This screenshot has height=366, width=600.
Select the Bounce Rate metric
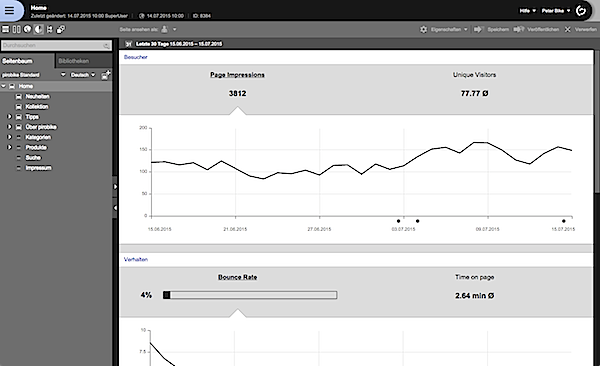click(x=237, y=277)
